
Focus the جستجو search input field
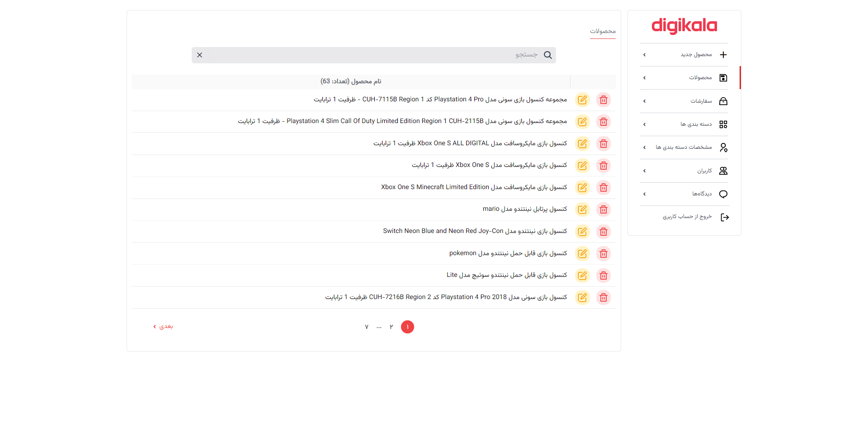pos(373,55)
